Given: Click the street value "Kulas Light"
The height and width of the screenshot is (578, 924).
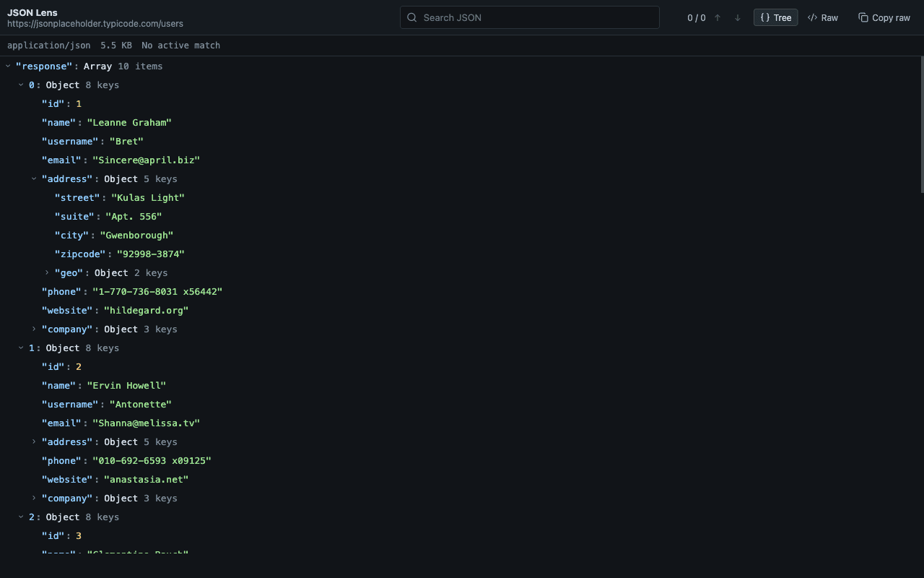Looking at the screenshot, I should [x=148, y=197].
